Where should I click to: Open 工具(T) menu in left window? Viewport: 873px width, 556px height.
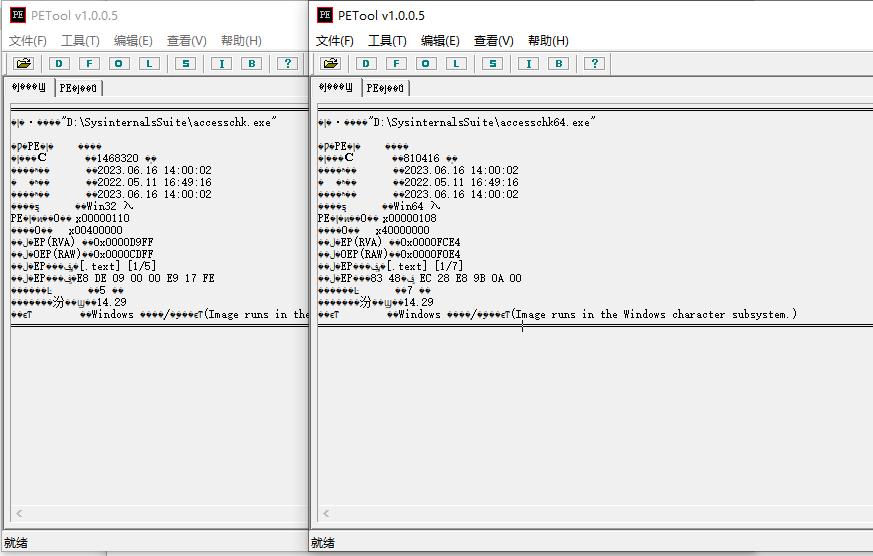point(80,41)
